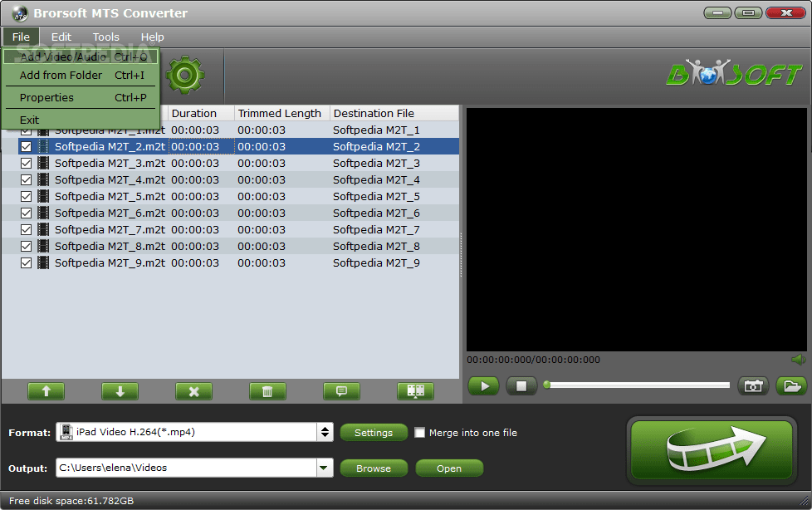Screen dimensions: 812x510
Task: Uncheck Softpedia M2T_9.m2t checkbox
Action: (26, 262)
